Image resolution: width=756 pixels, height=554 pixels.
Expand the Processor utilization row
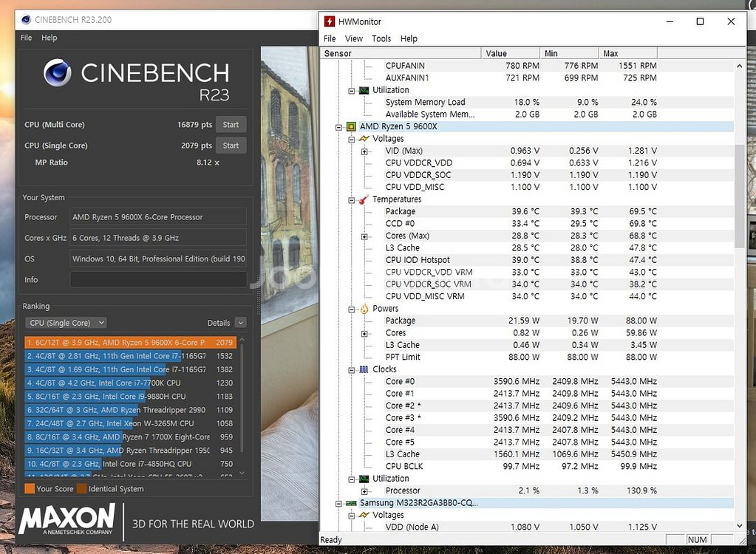pyautogui.click(x=364, y=491)
